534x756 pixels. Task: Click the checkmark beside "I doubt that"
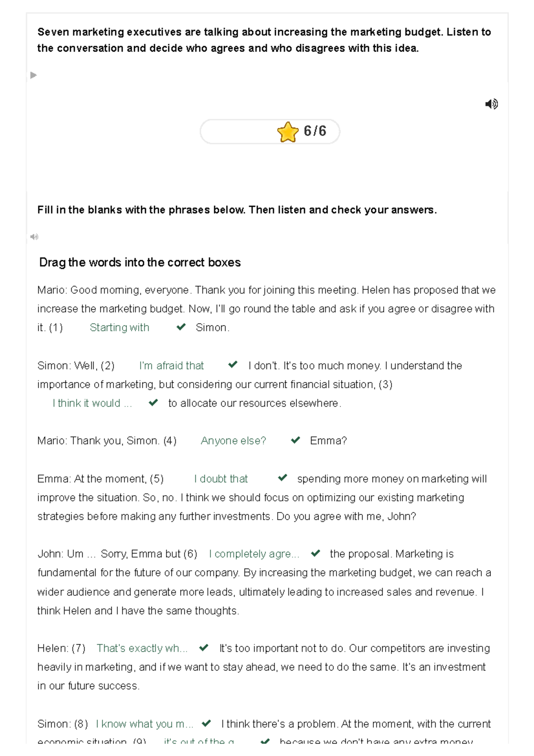click(283, 478)
